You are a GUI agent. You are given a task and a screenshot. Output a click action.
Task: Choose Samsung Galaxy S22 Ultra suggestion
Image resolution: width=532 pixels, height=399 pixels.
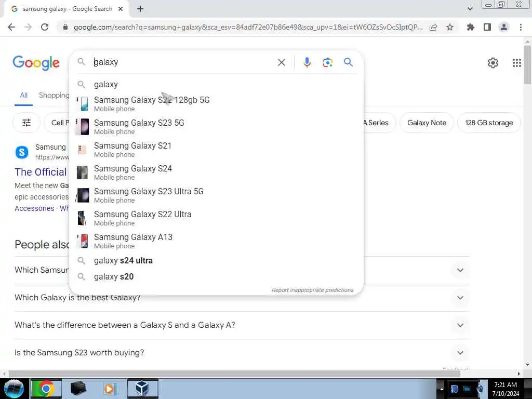(x=217, y=218)
